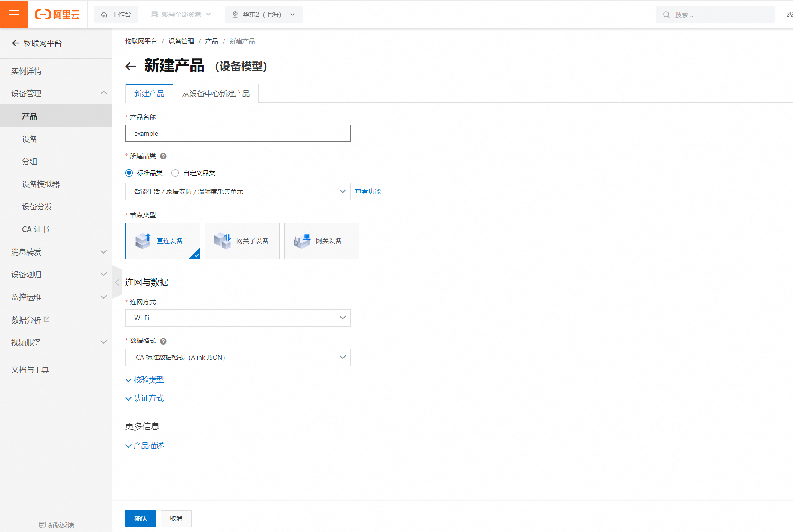
Task: Click the help icon next to 数据格式
Action: click(163, 341)
